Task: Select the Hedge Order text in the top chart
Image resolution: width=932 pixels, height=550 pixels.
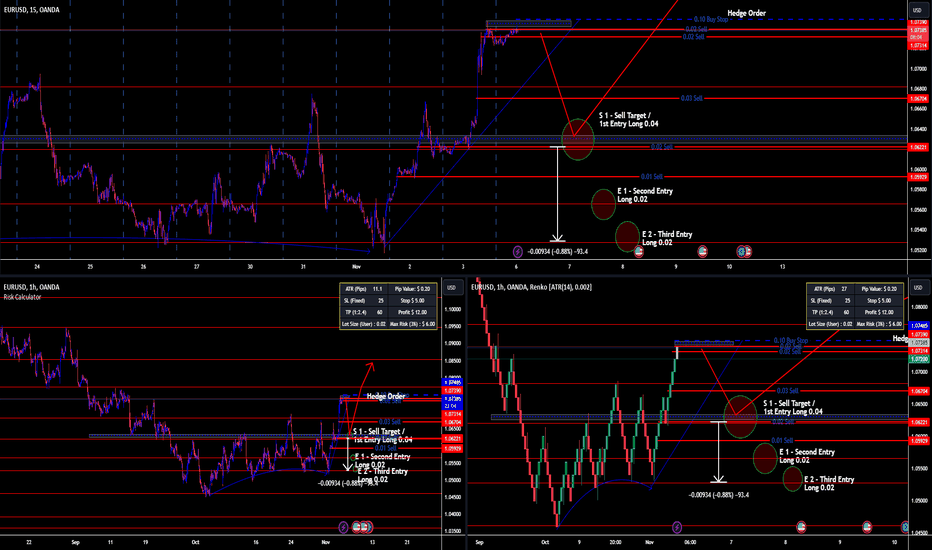Action: tap(747, 13)
